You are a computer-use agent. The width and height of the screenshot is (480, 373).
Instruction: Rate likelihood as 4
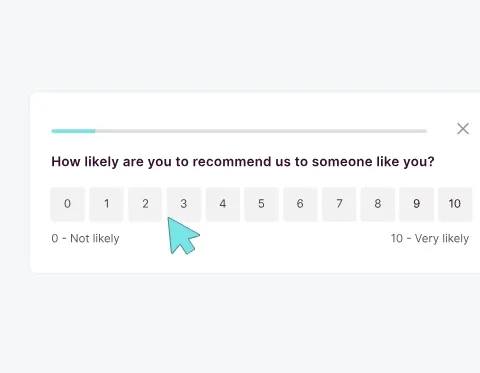click(223, 204)
